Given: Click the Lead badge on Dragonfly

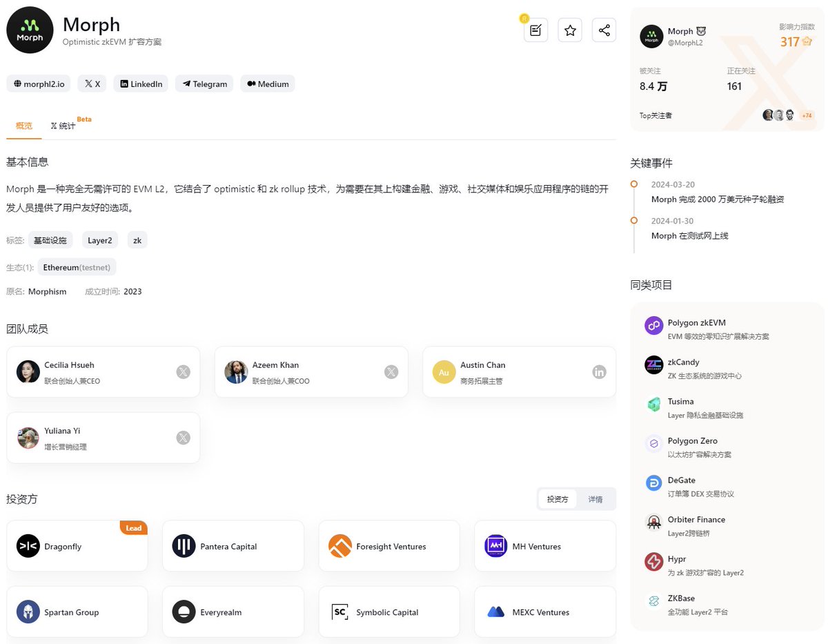Looking at the screenshot, I should 133,528.
